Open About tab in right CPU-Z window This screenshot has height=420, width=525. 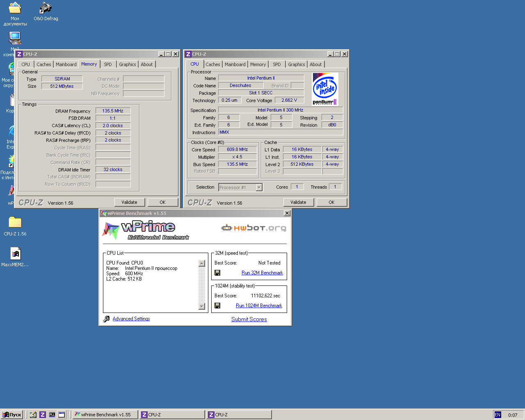tap(316, 64)
